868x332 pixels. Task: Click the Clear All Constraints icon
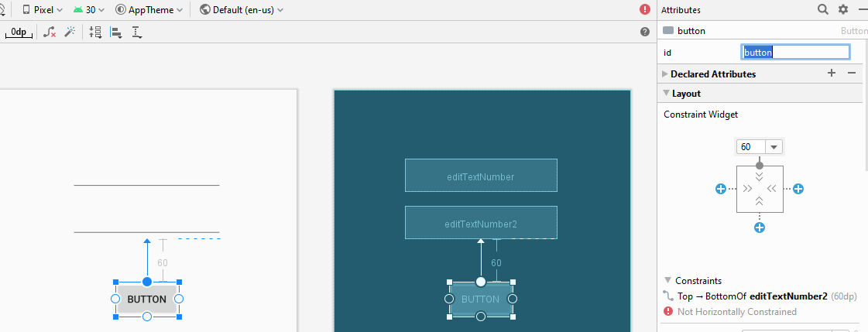(x=50, y=32)
